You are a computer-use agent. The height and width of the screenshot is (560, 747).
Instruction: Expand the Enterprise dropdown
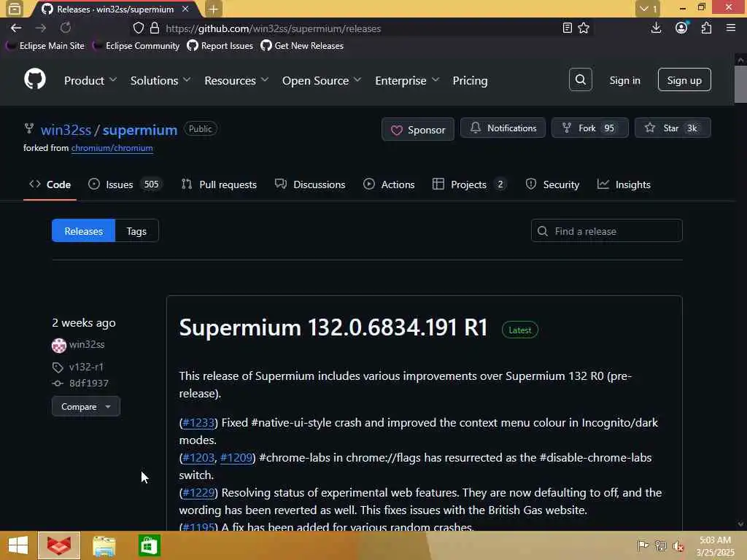coord(407,80)
